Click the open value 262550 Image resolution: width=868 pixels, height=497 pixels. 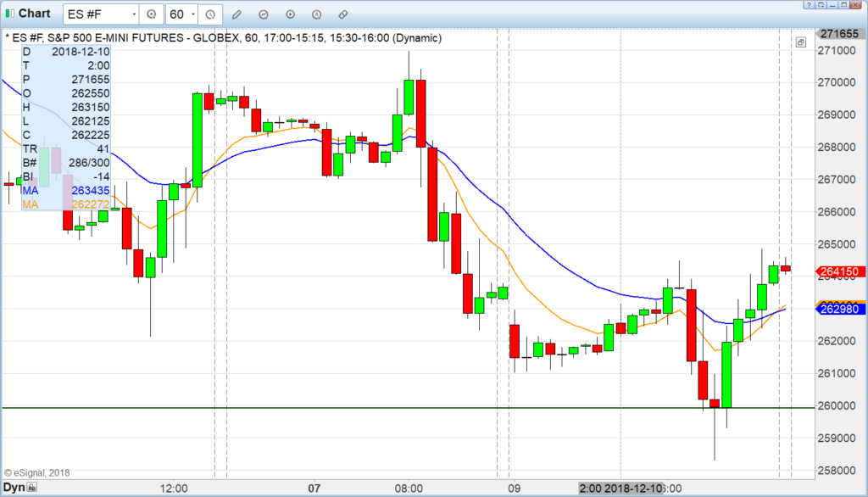point(90,93)
